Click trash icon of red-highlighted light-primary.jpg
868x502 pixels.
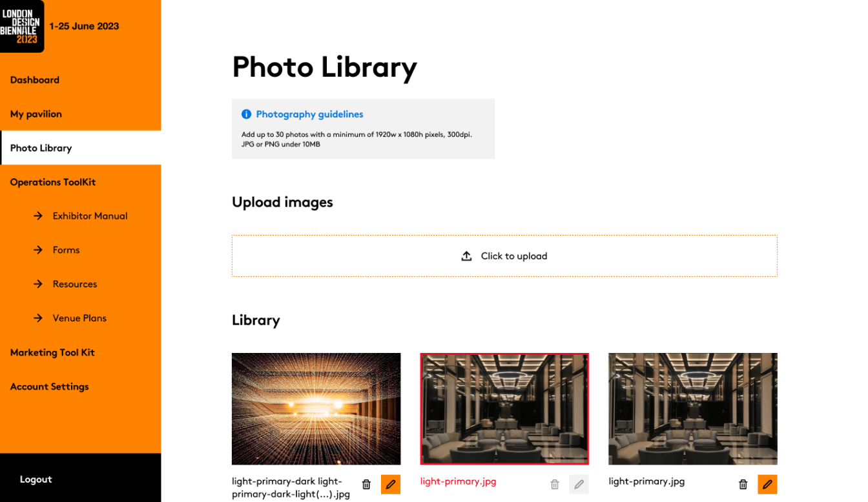click(555, 484)
